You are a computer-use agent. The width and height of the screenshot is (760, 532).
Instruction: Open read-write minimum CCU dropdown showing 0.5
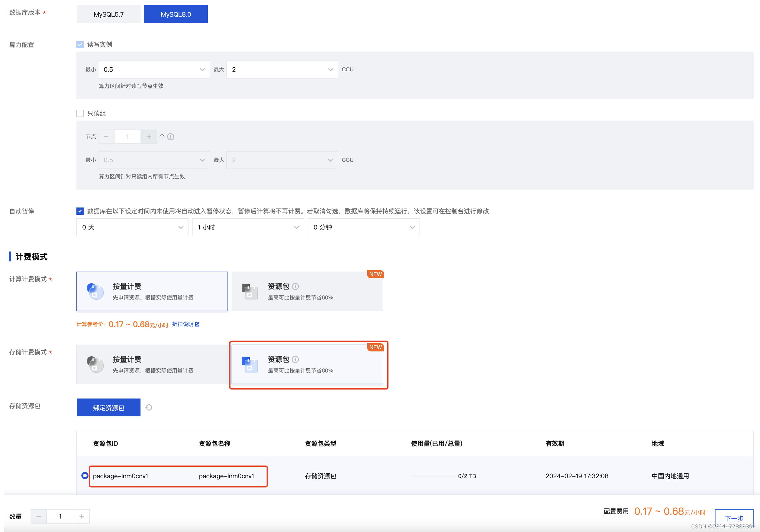(154, 69)
